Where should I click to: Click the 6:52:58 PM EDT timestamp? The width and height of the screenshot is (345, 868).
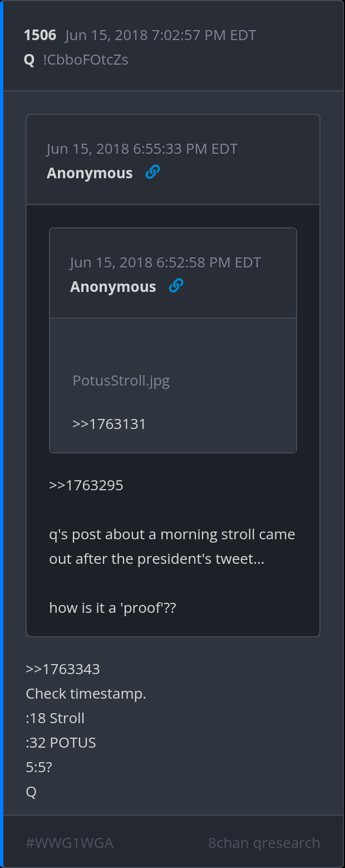[165, 263]
